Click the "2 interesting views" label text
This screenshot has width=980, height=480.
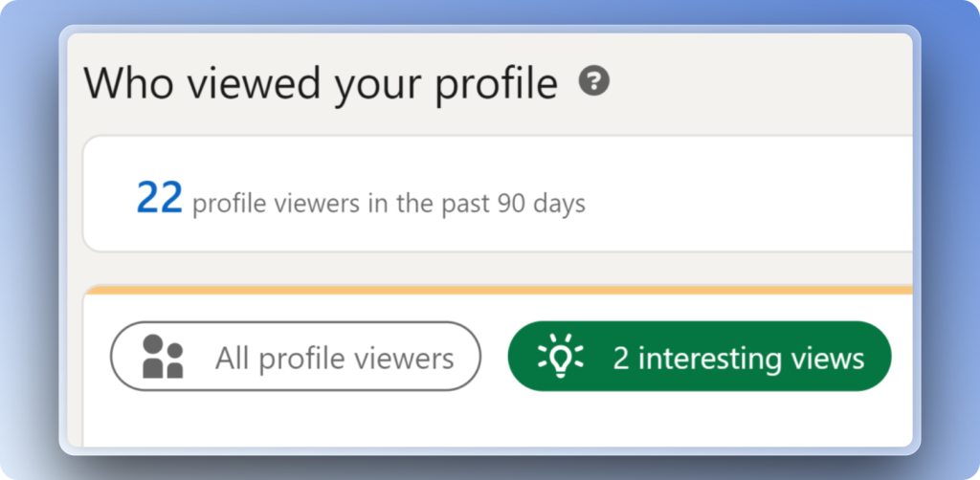coord(739,359)
